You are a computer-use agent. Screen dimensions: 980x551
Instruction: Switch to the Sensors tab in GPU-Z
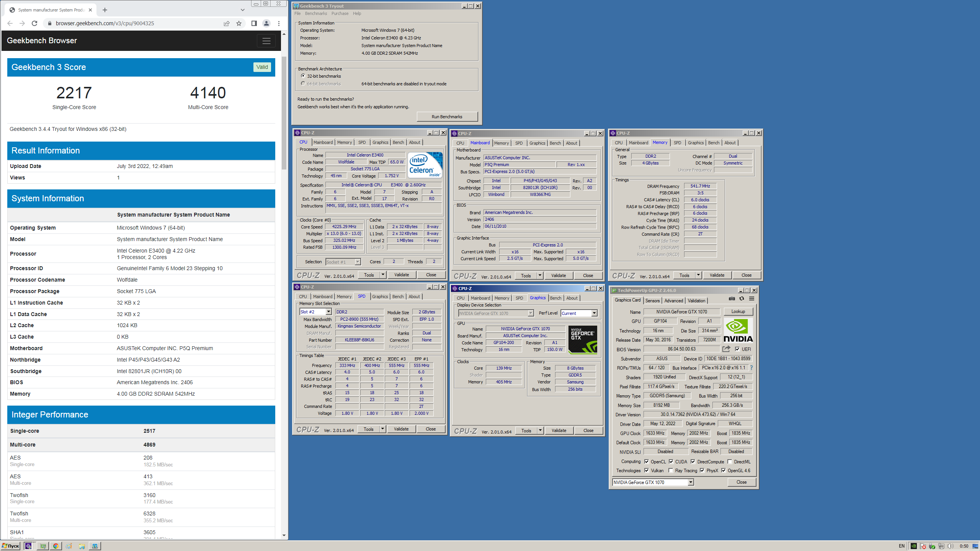(652, 301)
